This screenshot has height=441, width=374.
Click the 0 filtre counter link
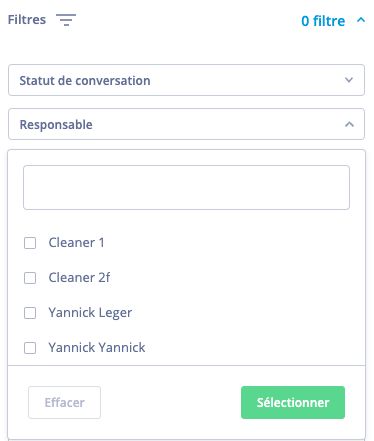[323, 21]
